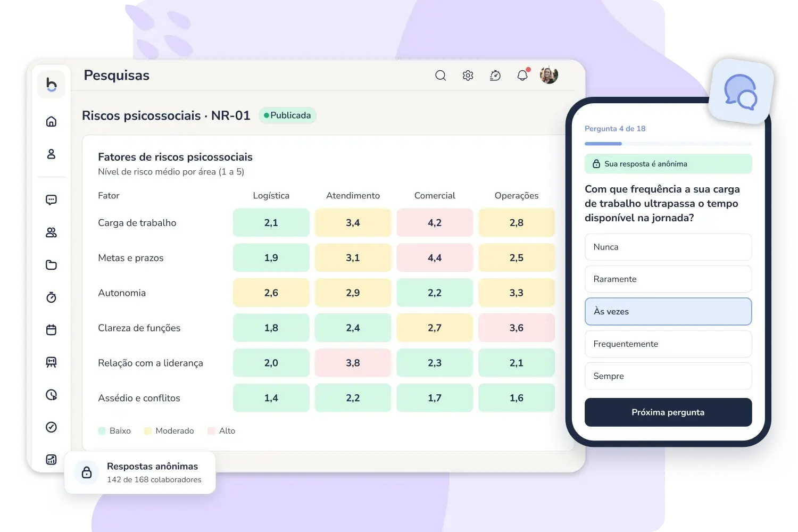
Task: Click the app logo in the sidebar
Action: point(52,84)
